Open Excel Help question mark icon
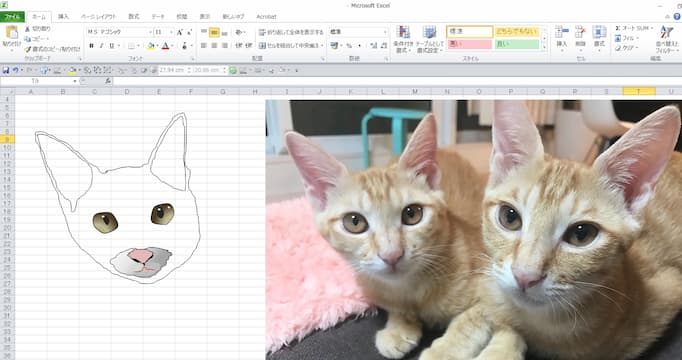The height and width of the screenshot is (360, 682). coord(677,17)
